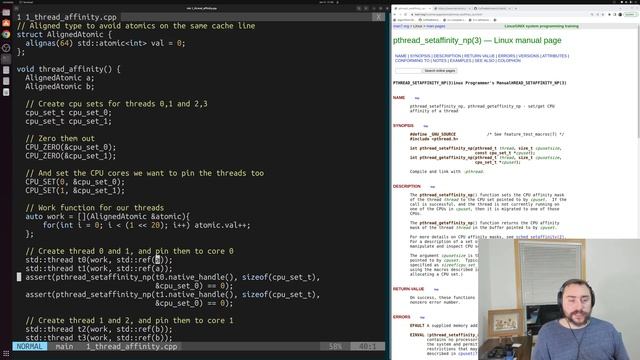Click the 58% position in vim statusline
This screenshot has height=360, width=640.
pos(335,347)
